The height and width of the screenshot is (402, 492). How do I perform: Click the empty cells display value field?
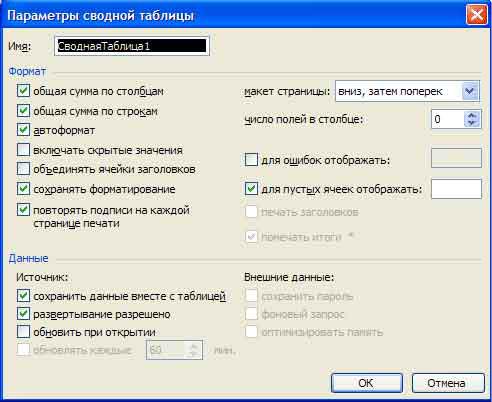[456, 189]
